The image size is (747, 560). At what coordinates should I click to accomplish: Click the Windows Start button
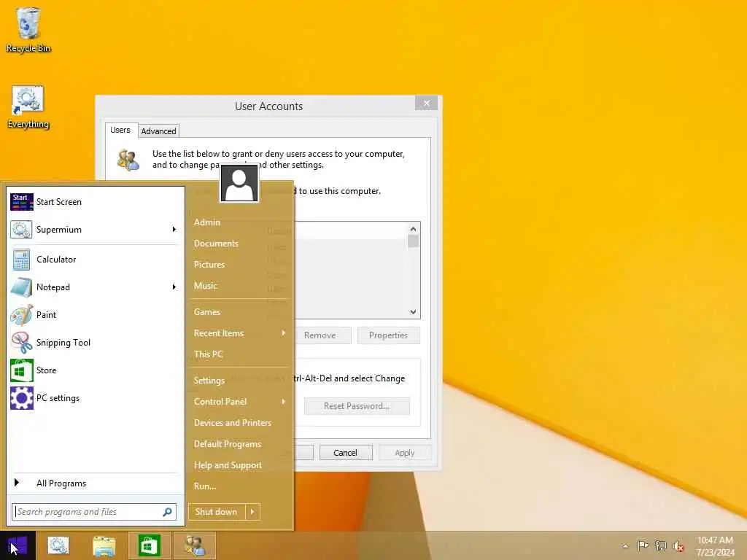pyautogui.click(x=18, y=545)
